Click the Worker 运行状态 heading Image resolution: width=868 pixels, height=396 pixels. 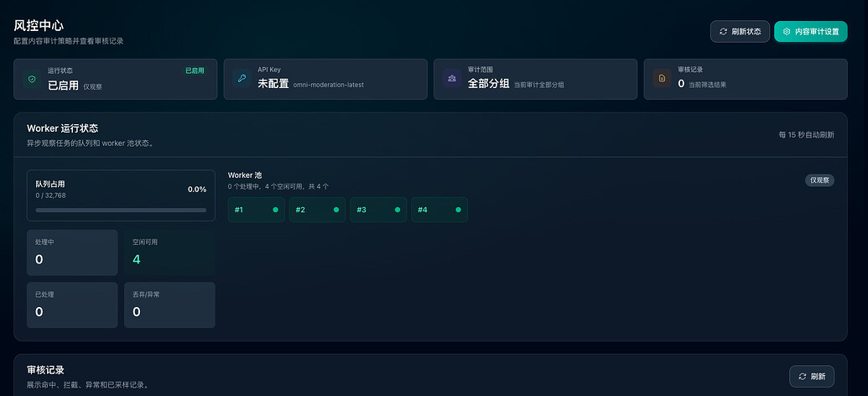coord(63,128)
